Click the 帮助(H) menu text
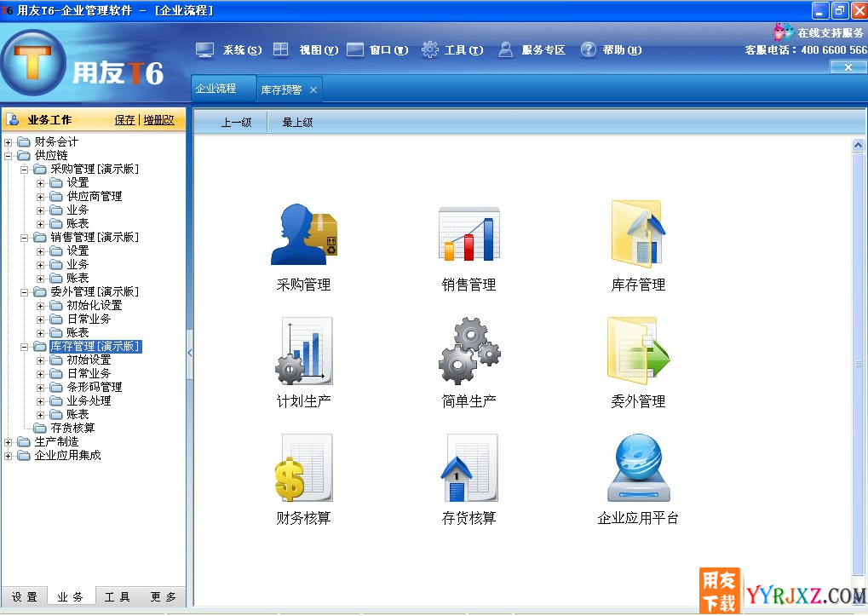Screen dimensions: 868x616 (x=622, y=50)
